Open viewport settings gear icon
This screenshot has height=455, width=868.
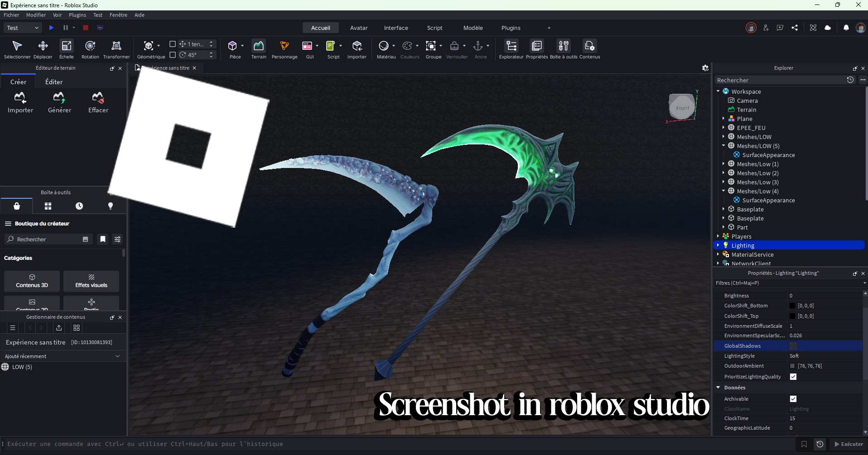click(x=705, y=68)
